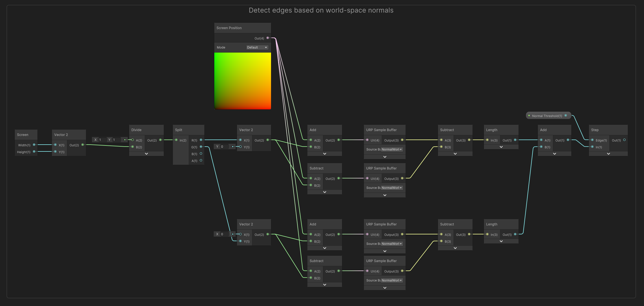Screen dimensions: 644x306
Task: Select the Screen node header
Action: [26, 134]
